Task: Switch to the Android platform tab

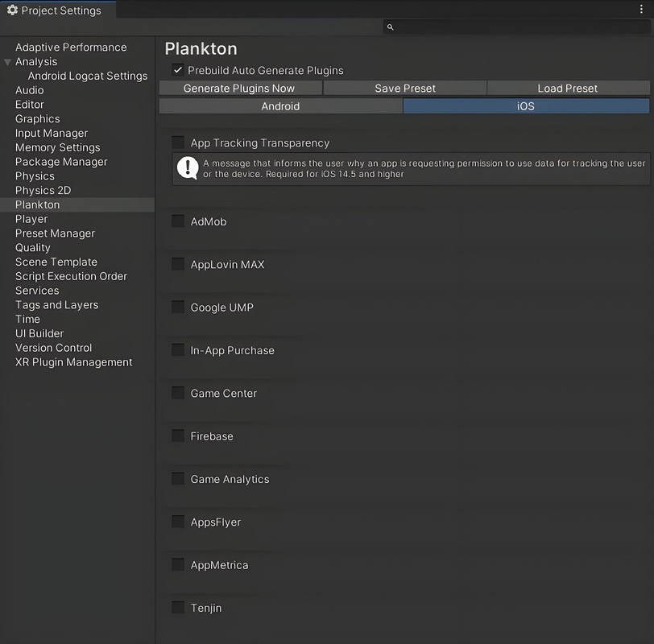Action: (281, 106)
